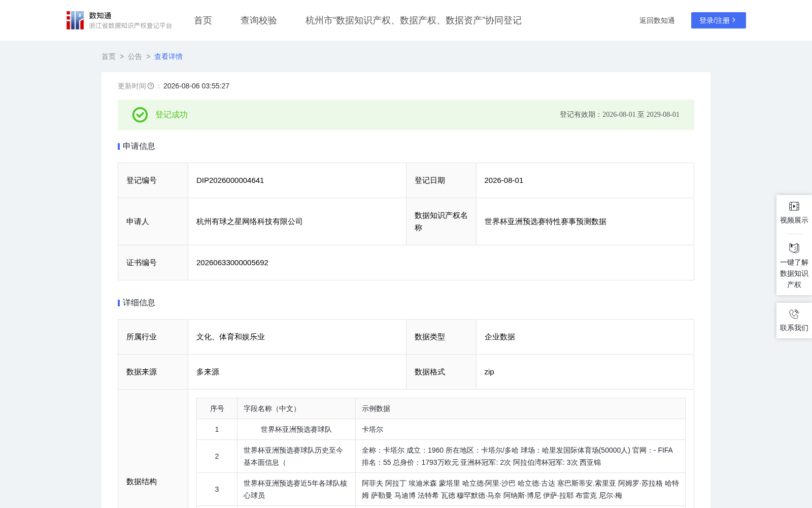Select registration date 2026-08-01 cell
Screen dimensions: 812x508
[x=585, y=180]
